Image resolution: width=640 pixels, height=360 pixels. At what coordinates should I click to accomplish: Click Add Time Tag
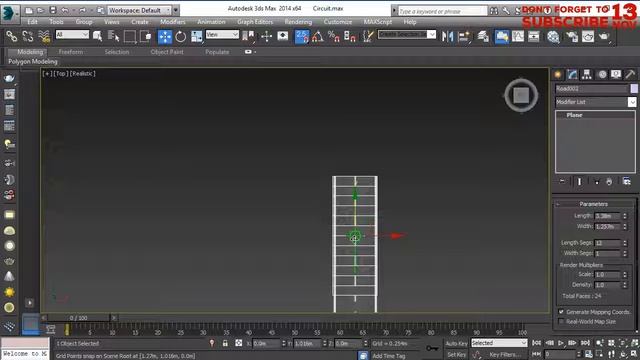389,356
